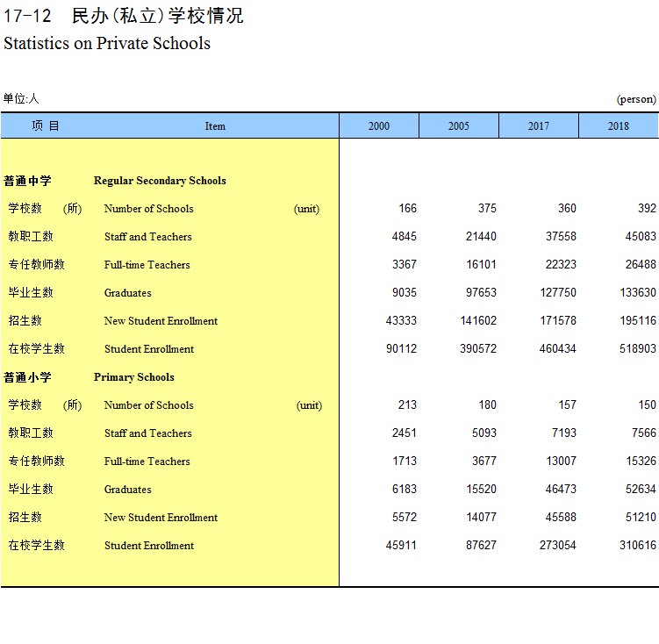Select cell value 3677
Viewport: 659px width, 644px height.
click(484, 461)
